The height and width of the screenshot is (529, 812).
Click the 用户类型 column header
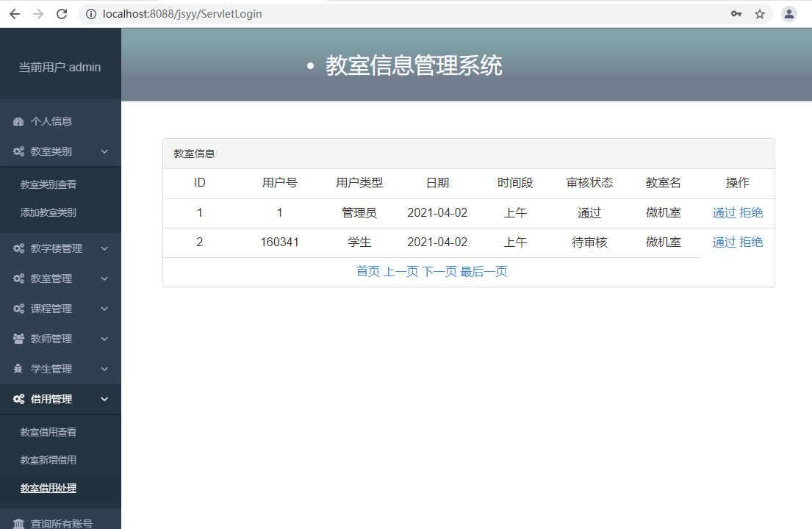(x=359, y=183)
